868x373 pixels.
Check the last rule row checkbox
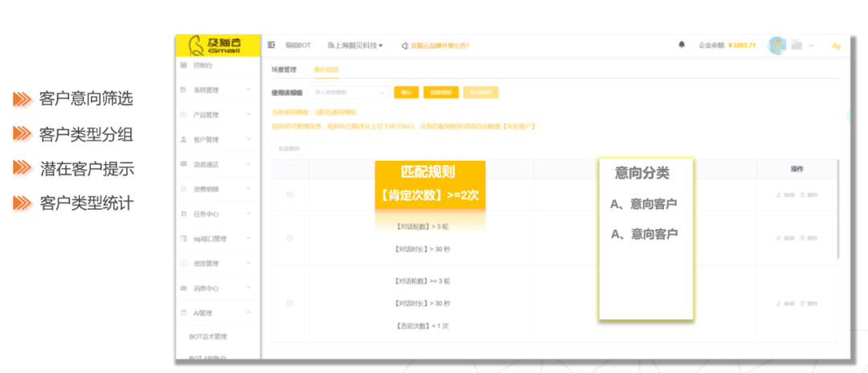[290, 303]
